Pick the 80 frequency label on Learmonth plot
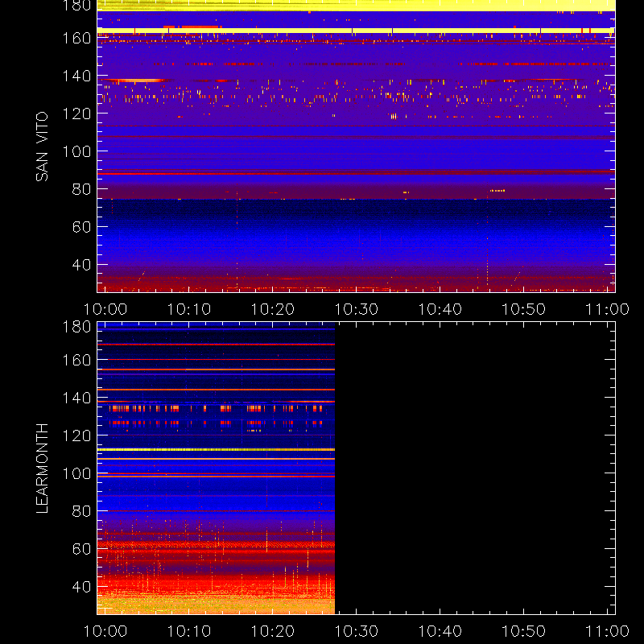 point(81,511)
